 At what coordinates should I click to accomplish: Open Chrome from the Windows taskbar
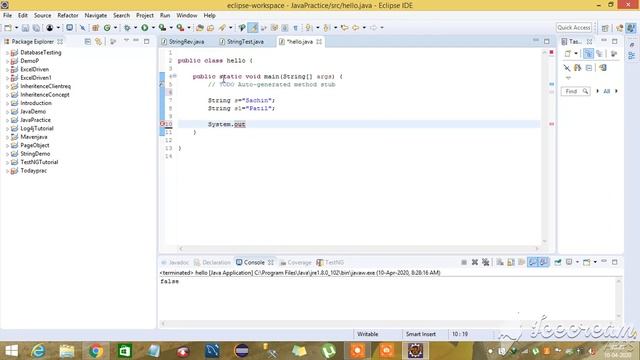pyautogui.click(x=96, y=351)
